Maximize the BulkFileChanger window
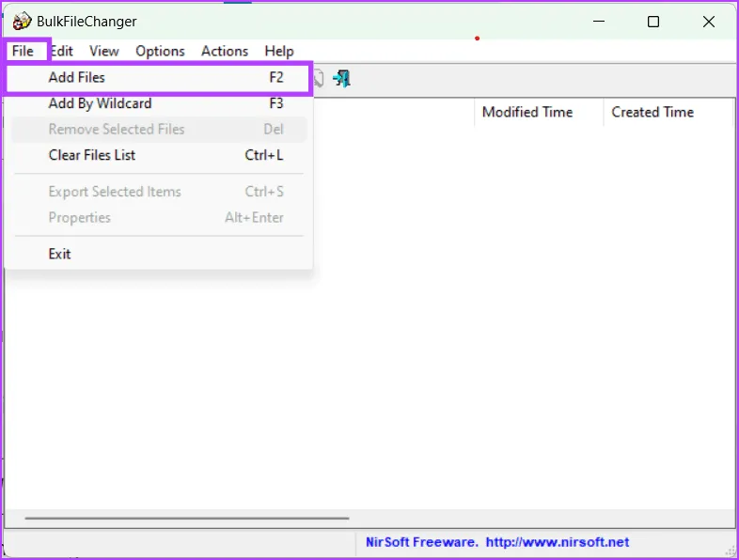739x560 pixels. (x=653, y=22)
